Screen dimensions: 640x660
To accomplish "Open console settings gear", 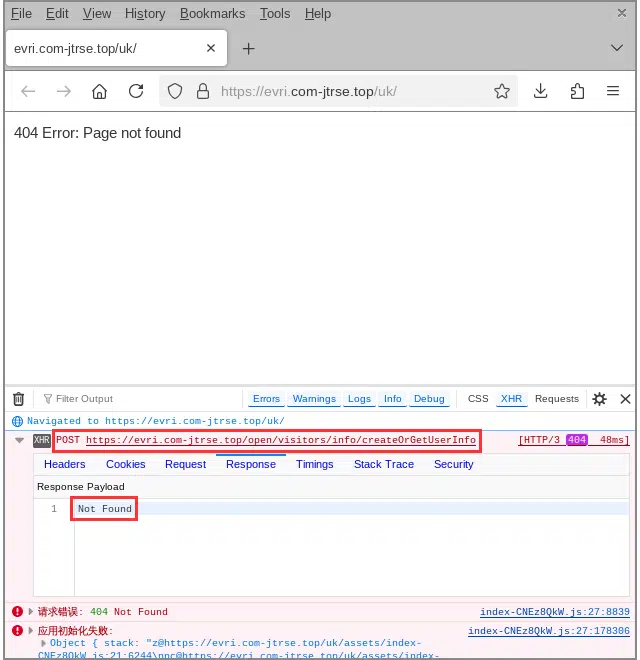I will tap(599, 399).
